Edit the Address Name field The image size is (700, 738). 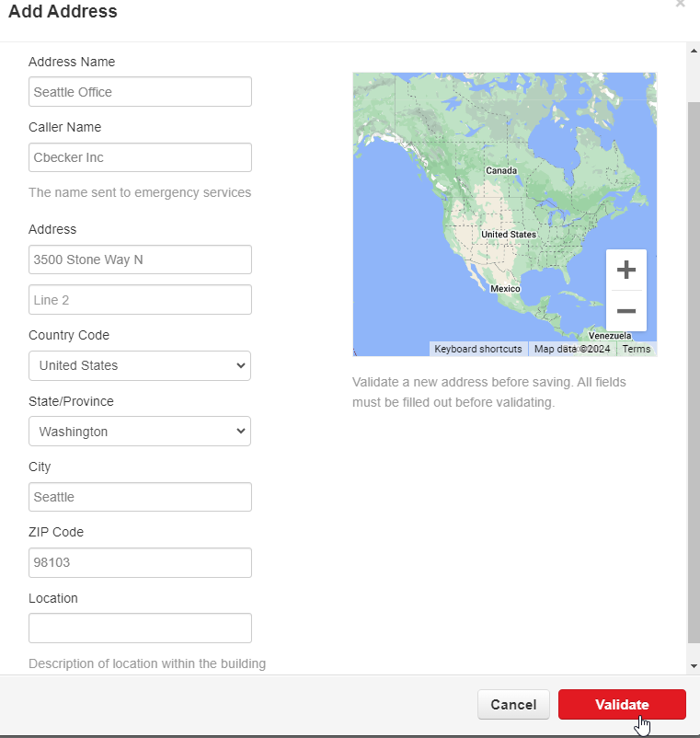(x=140, y=92)
